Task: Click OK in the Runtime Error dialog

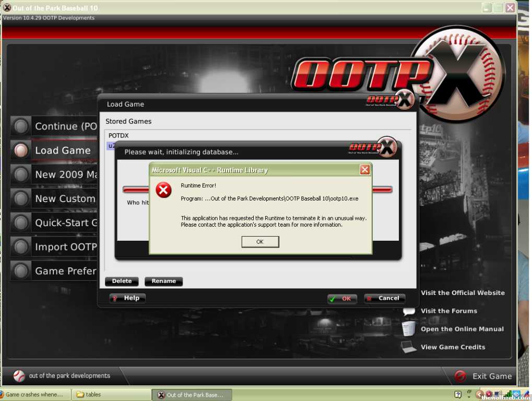Action: [260, 242]
